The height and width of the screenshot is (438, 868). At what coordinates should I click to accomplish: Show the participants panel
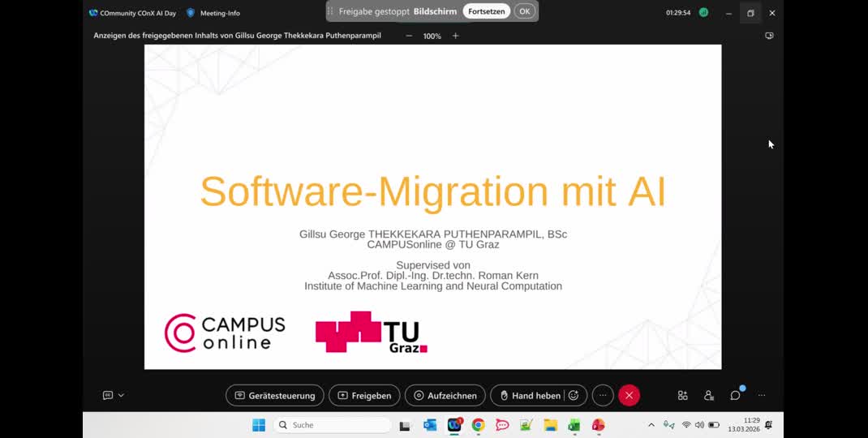pos(709,395)
